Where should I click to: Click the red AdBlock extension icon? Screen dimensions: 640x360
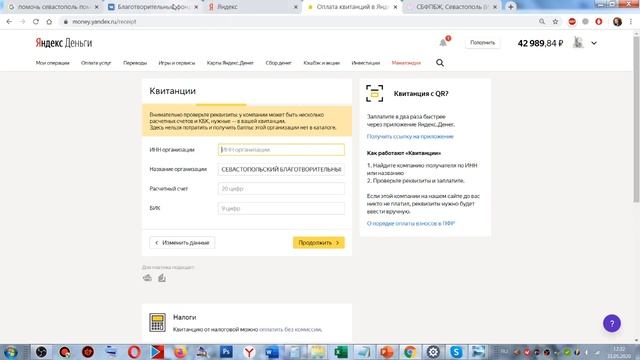coord(572,22)
